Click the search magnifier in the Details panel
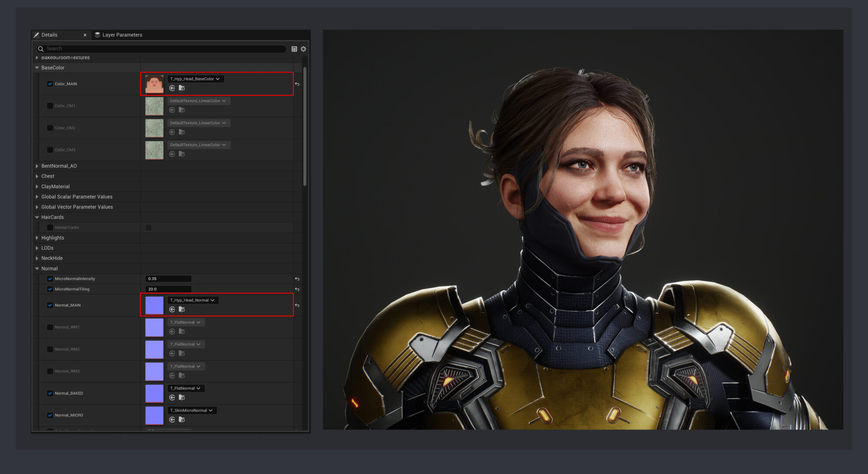868x474 pixels. click(x=40, y=49)
